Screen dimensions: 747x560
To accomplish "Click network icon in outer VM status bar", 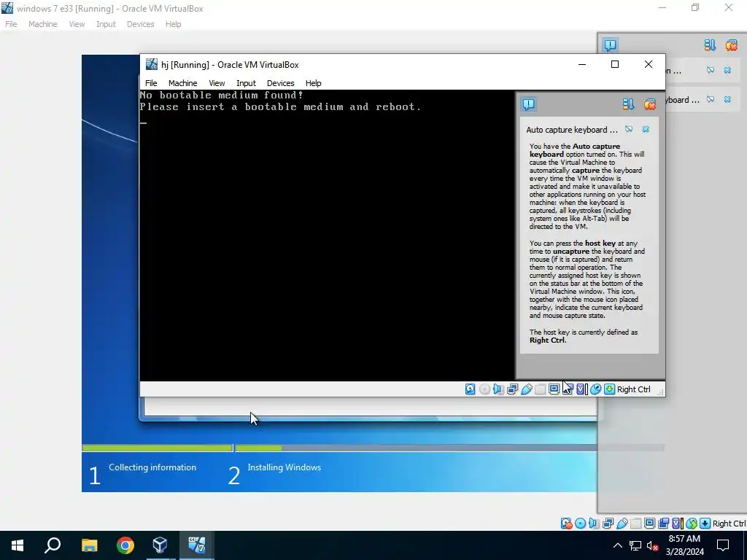I will (608, 524).
